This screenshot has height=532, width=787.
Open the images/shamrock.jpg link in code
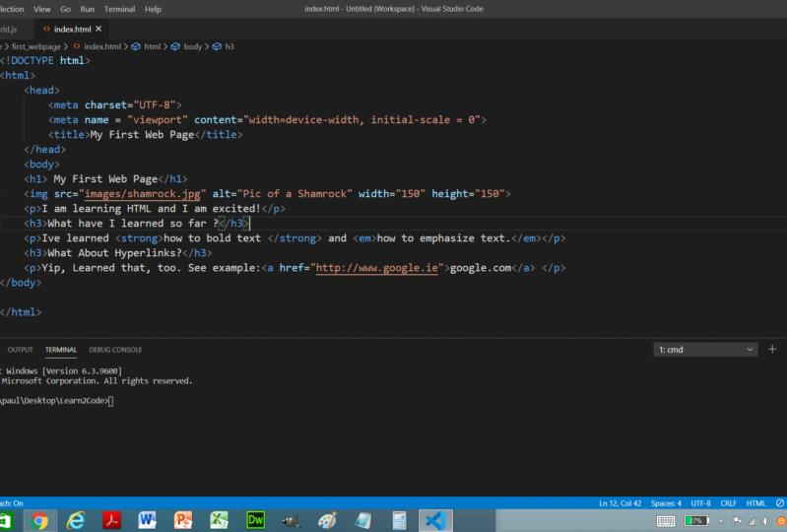tap(143, 194)
